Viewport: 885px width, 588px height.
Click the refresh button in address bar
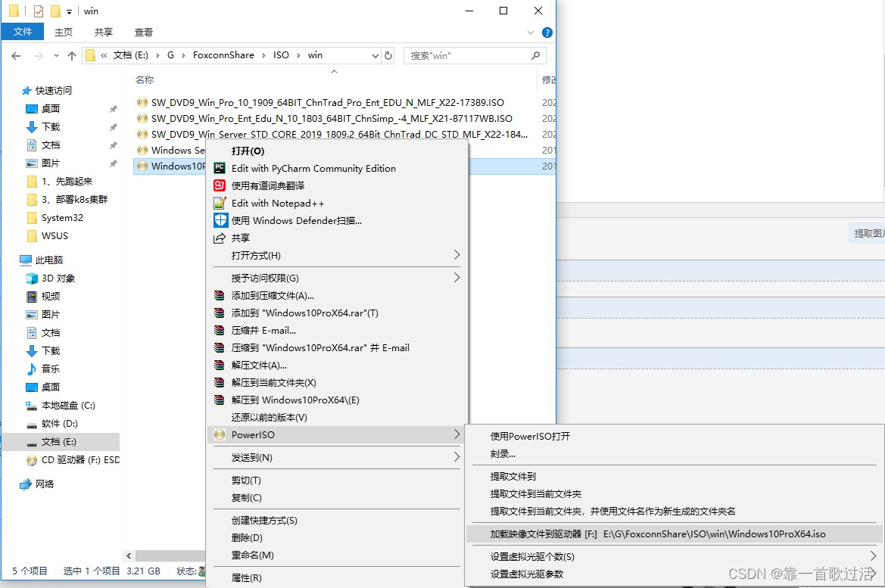(x=388, y=55)
